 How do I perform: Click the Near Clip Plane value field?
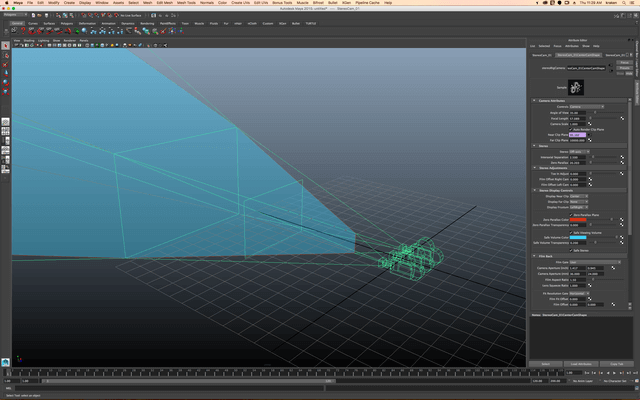(x=578, y=135)
